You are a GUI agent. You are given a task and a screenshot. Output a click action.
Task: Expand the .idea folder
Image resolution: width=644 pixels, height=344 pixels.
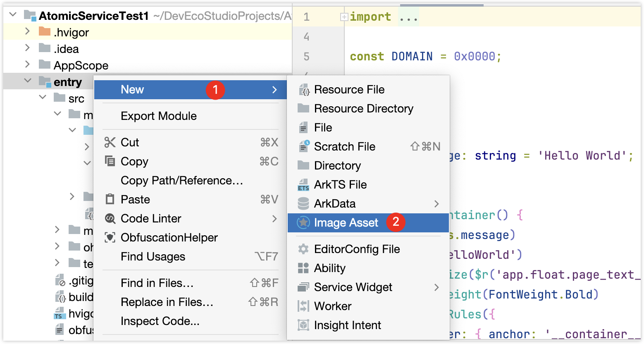click(x=27, y=48)
